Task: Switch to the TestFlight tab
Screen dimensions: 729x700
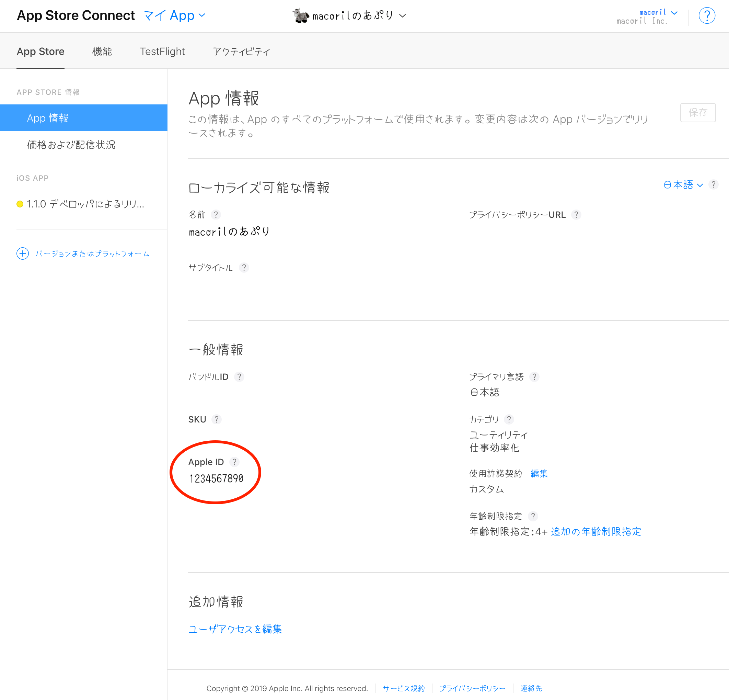Action: [162, 52]
